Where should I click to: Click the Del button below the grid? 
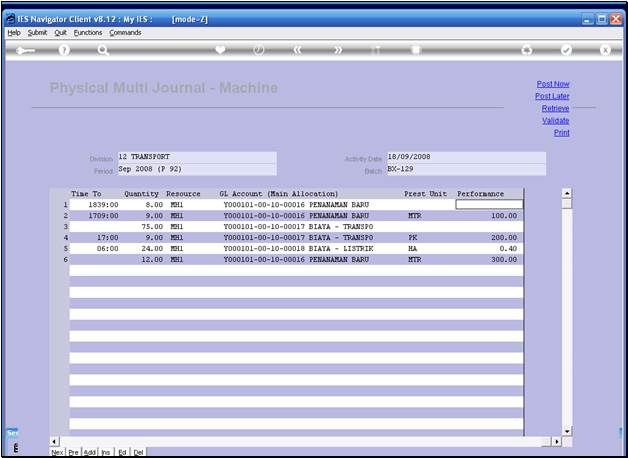point(139,452)
